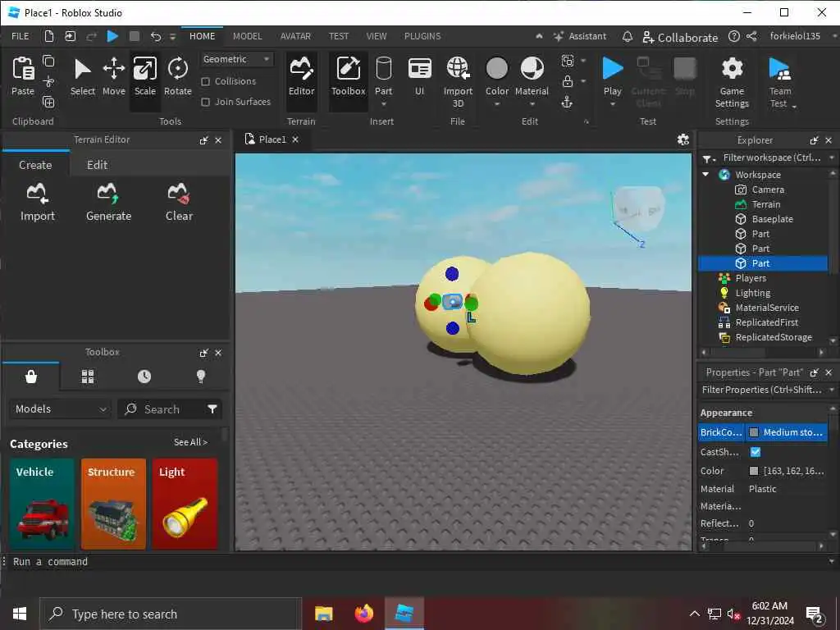Open the Geometric mode dropdown
The width and height of the screenshot is (840, 630).
pos(236,59)
